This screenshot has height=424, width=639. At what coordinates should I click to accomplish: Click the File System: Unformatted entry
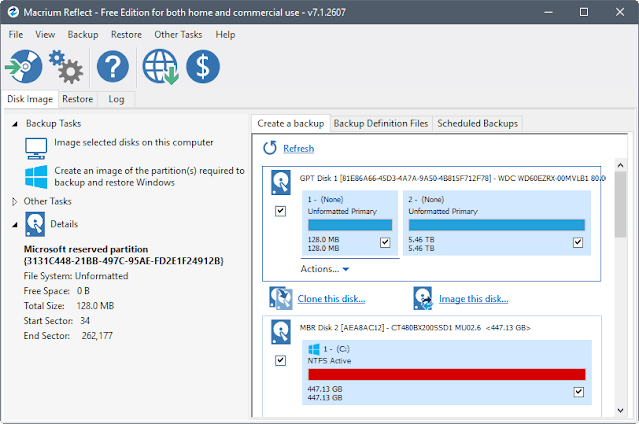tap(76, 276)
